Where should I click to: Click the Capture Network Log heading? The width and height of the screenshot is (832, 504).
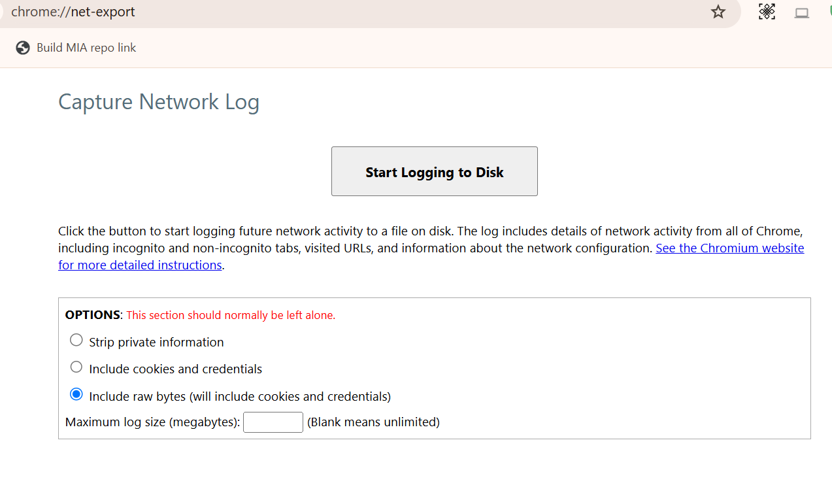(159, 102)
